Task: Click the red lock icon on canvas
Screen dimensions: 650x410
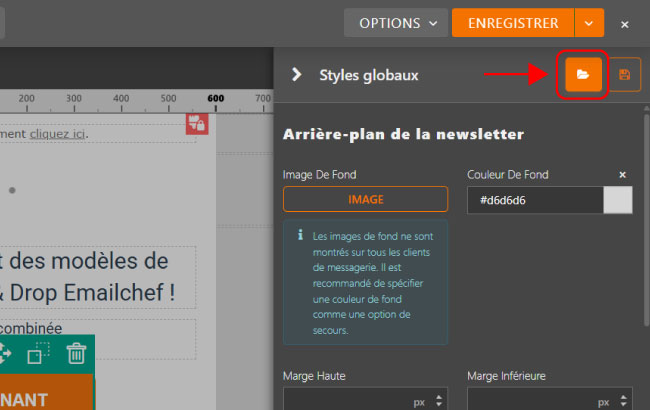Action: click(x=197, y=123)
